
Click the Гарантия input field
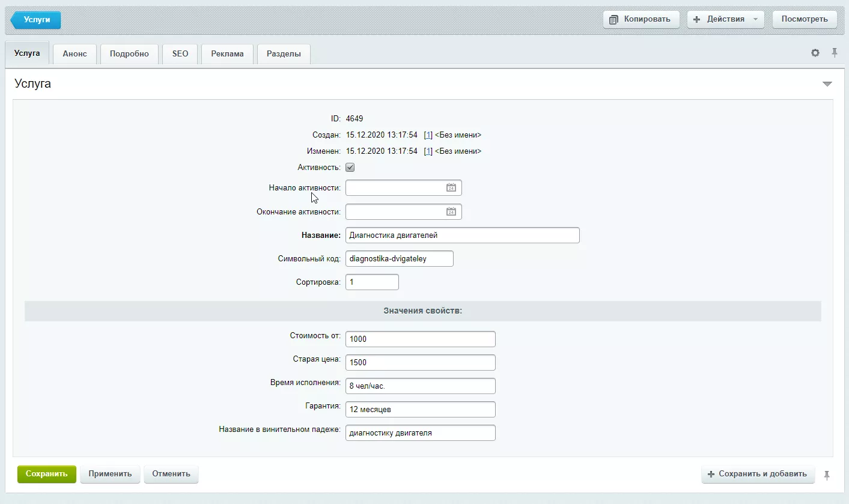click(x=421, y=409)
